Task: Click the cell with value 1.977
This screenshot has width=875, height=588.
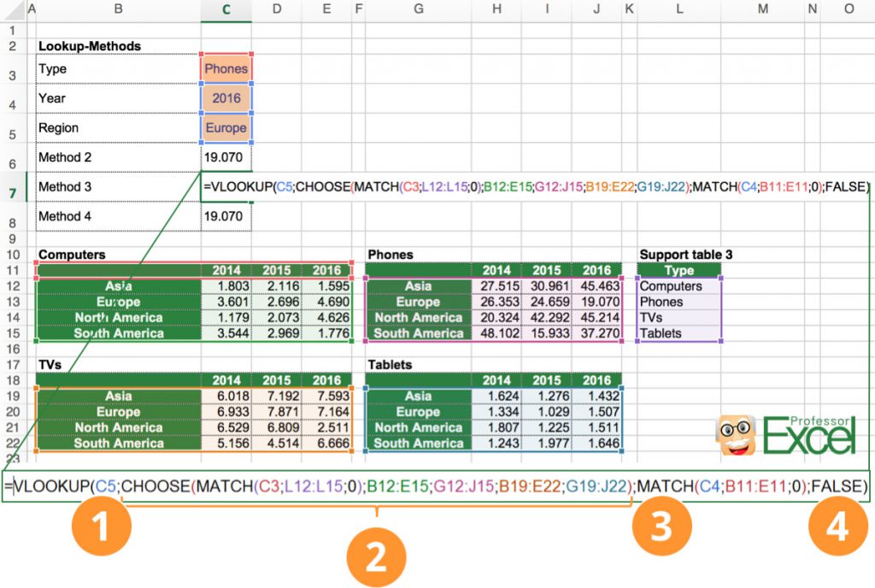Action: pyautogui.click(x=546, y=443)
